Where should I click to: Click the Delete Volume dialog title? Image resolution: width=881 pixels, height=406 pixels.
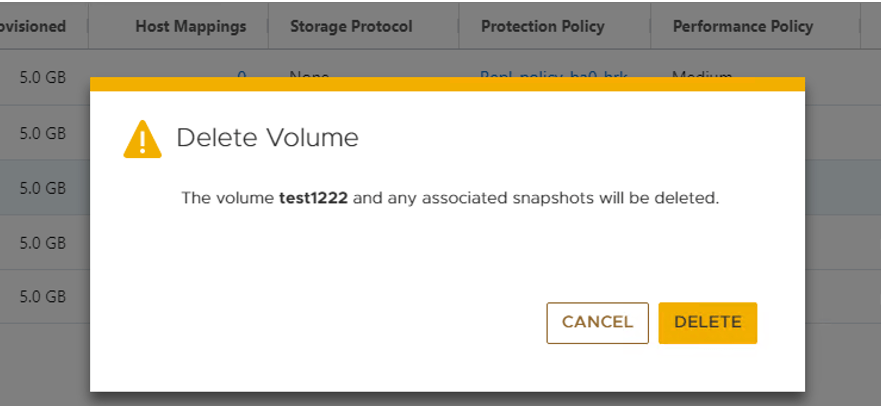coord(267,138)
